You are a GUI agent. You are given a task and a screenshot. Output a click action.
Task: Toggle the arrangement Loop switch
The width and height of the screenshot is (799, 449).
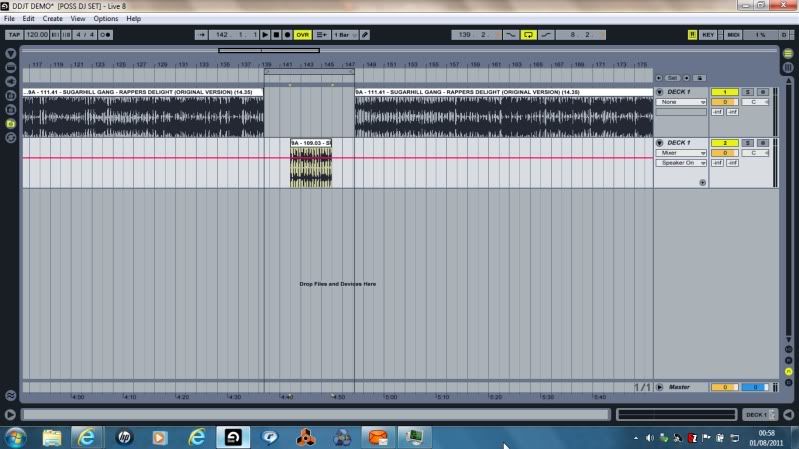tap(529, 34)
